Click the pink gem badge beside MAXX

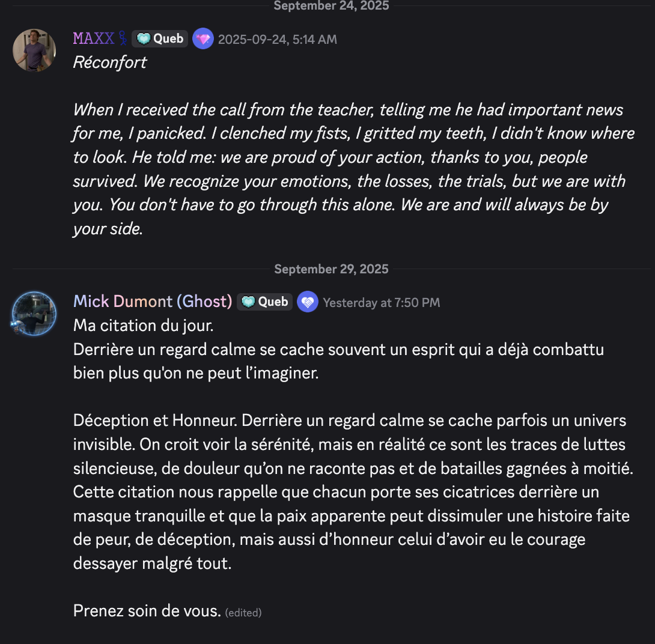tap(203, 39)
